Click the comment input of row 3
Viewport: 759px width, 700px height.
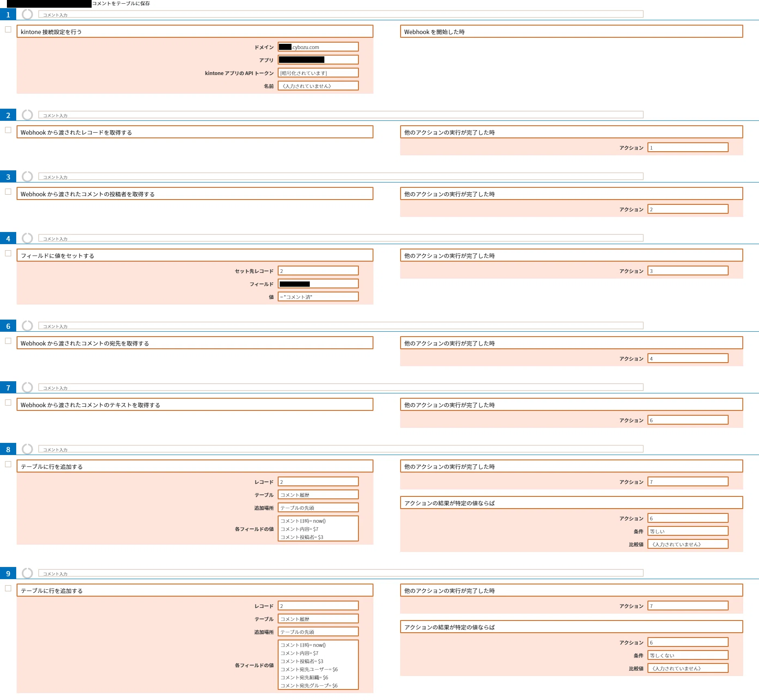(341, 177)
